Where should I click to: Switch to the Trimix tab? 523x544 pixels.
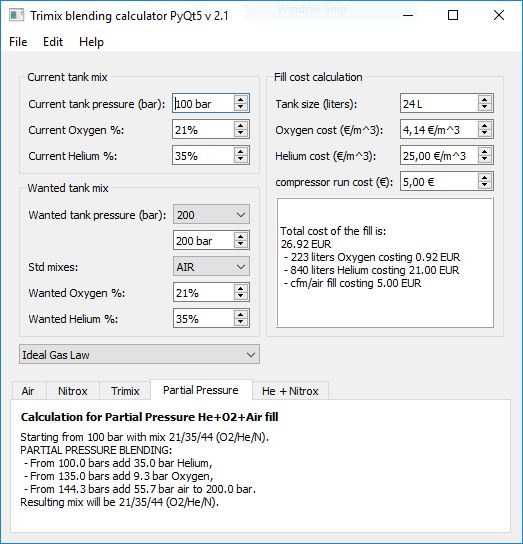[125, 391]
